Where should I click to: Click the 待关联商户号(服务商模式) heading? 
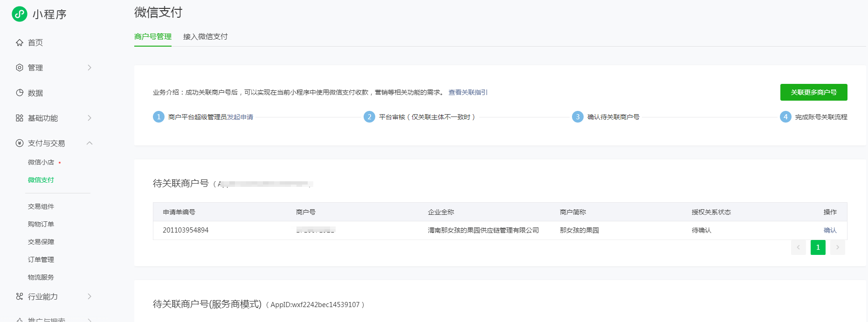pos(207,304)
